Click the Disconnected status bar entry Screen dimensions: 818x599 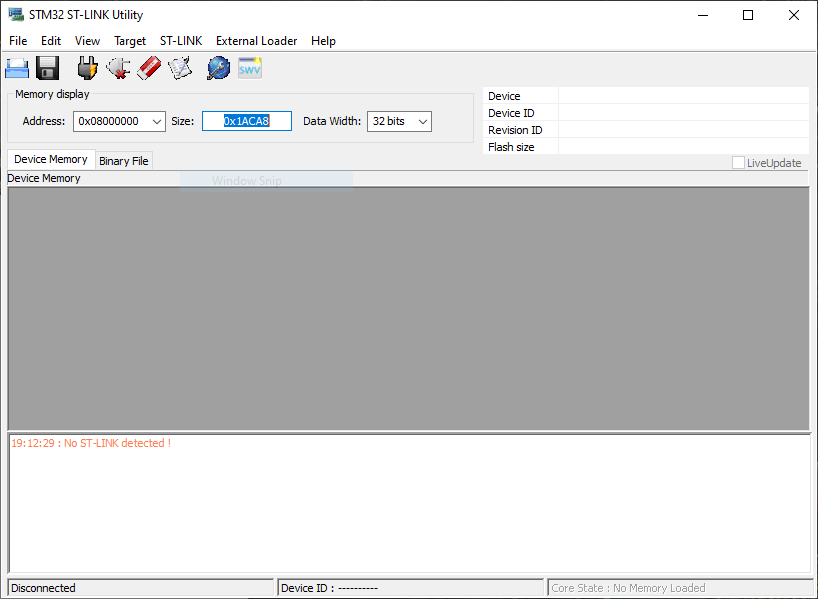point(141,588)
